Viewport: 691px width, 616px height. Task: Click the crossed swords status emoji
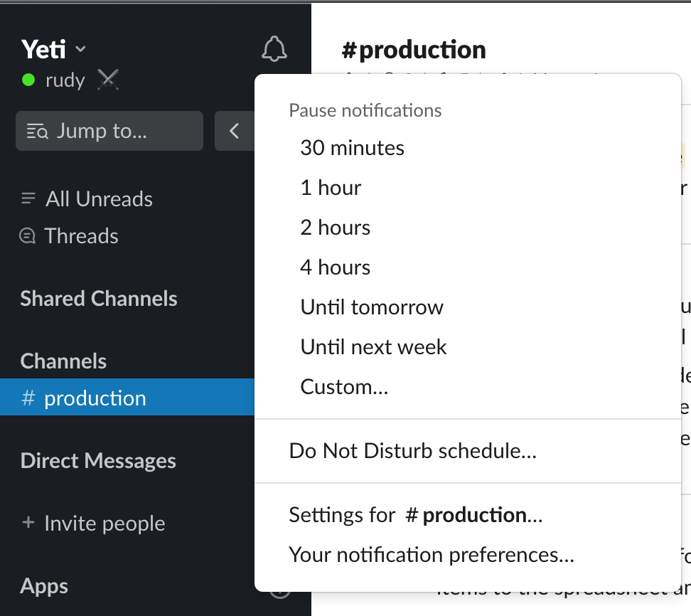coord(108,80)
